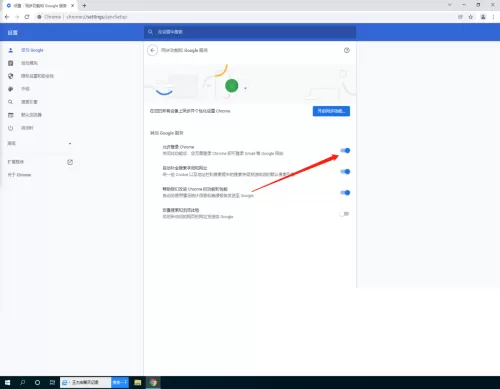This screenshot has width=500, height=389.
Task: Open the help icon on sync page
Action: (x=347, y=50)
